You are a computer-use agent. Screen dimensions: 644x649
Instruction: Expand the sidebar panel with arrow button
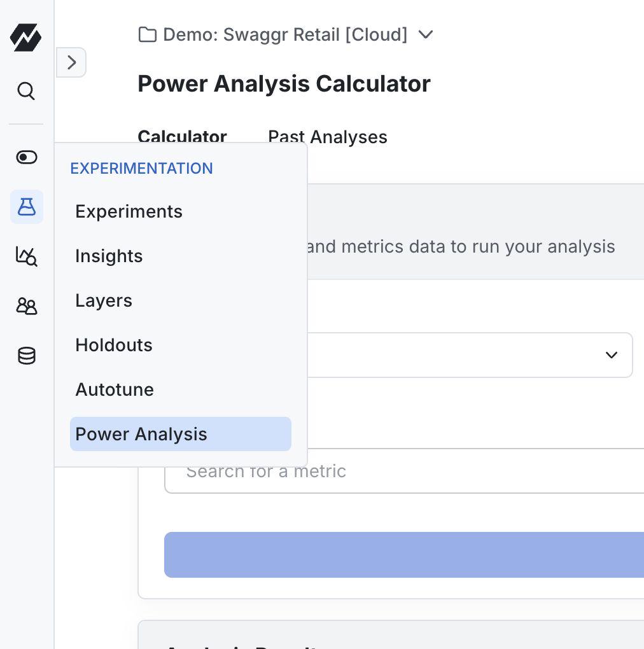click(71, 62)
